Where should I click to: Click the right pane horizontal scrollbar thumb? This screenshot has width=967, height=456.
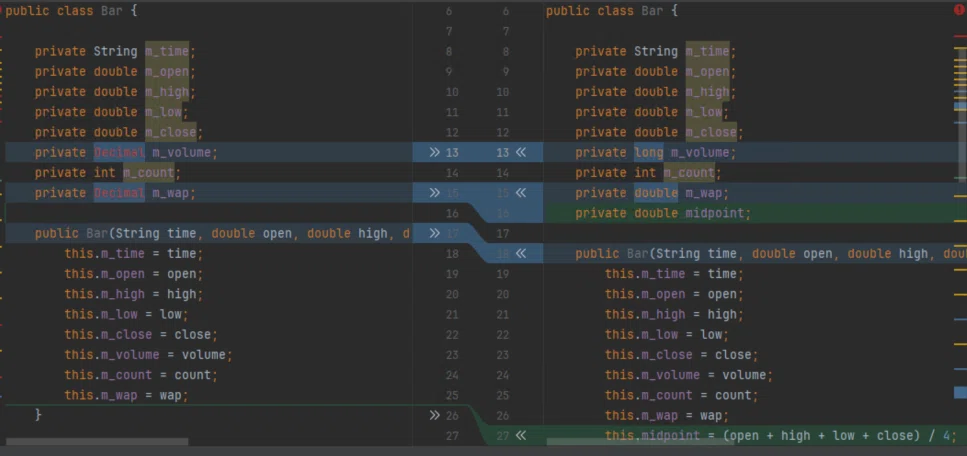click(640, 442)
